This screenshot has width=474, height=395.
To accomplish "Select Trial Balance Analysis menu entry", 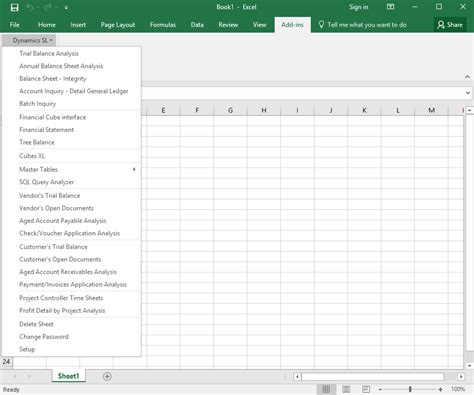I will point(49,53).
